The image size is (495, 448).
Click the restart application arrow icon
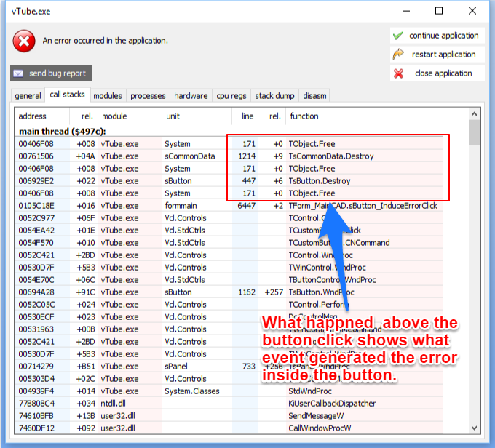(397, 55)
